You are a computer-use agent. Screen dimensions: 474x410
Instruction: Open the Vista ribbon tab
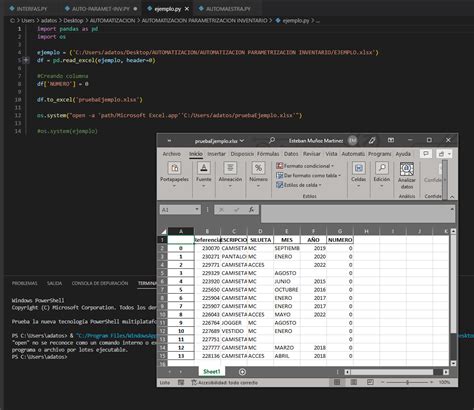coord(331,154)
